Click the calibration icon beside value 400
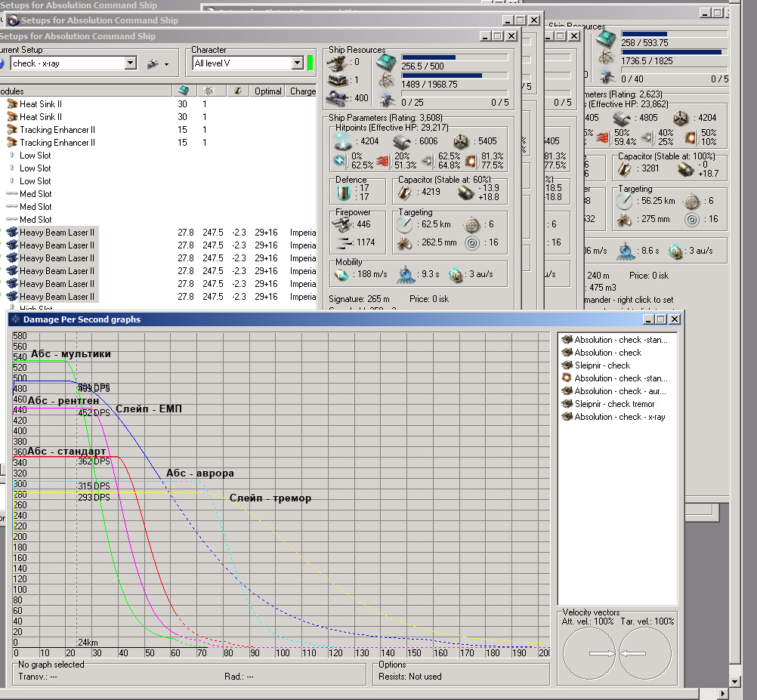 [x=336, y=98]
